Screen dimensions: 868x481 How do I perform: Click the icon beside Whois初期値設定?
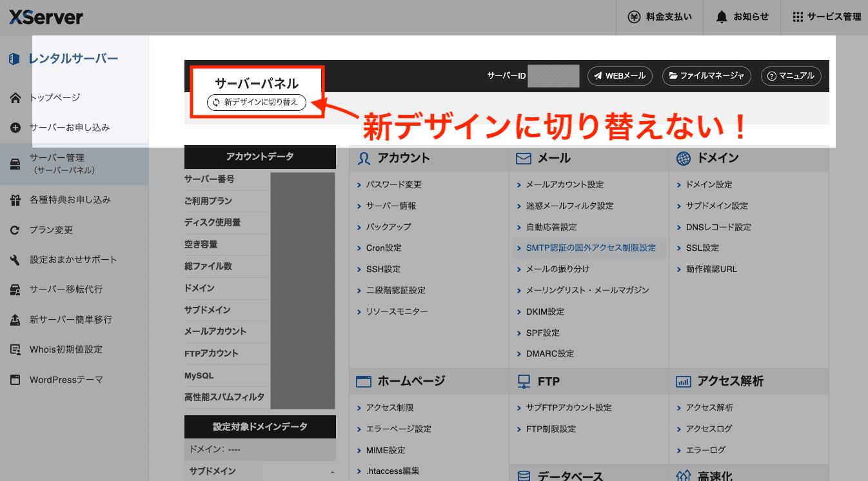[15, 349]
